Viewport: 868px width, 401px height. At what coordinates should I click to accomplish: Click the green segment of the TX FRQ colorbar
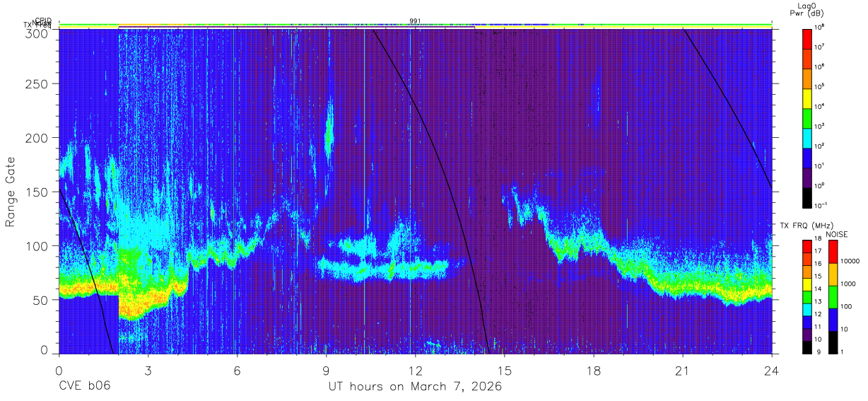click(807, 296)
